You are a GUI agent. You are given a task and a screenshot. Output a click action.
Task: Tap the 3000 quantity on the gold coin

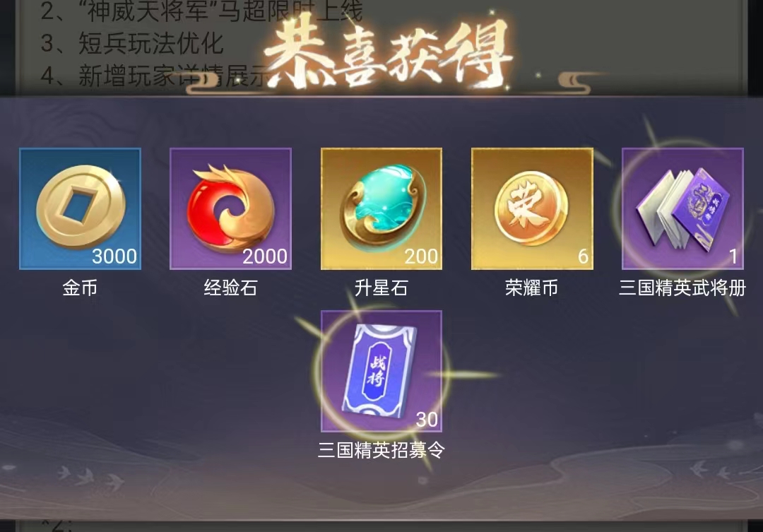click(x=114, y=256)
